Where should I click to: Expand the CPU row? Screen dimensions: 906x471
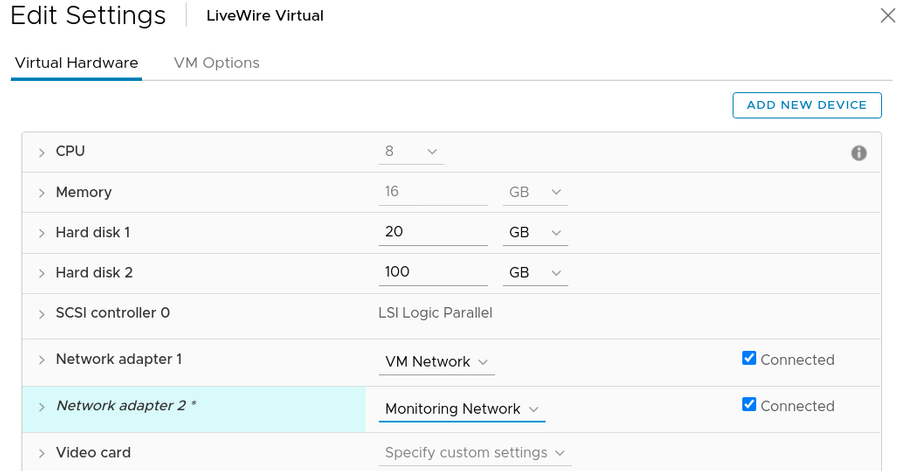tap(42, 153)
